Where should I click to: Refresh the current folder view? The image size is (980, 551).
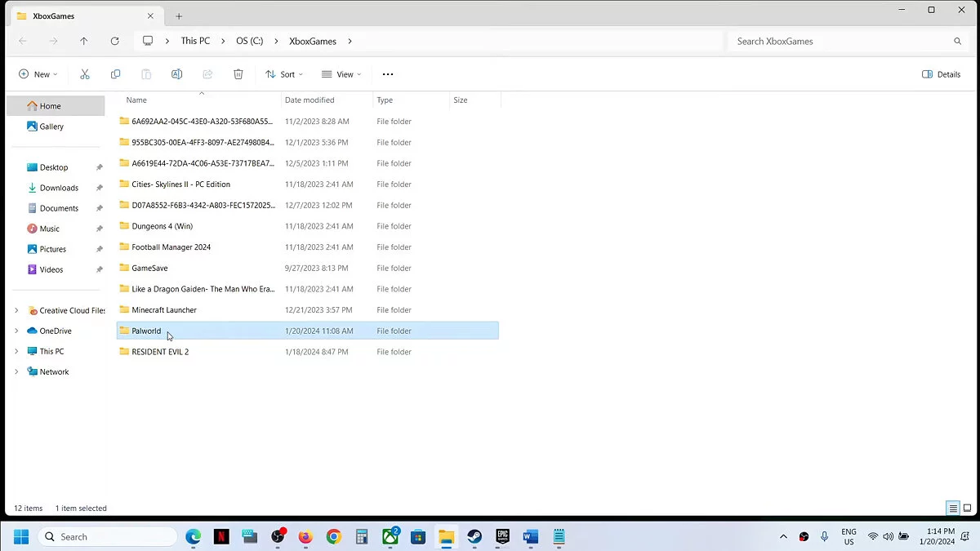tap(114, 41)
